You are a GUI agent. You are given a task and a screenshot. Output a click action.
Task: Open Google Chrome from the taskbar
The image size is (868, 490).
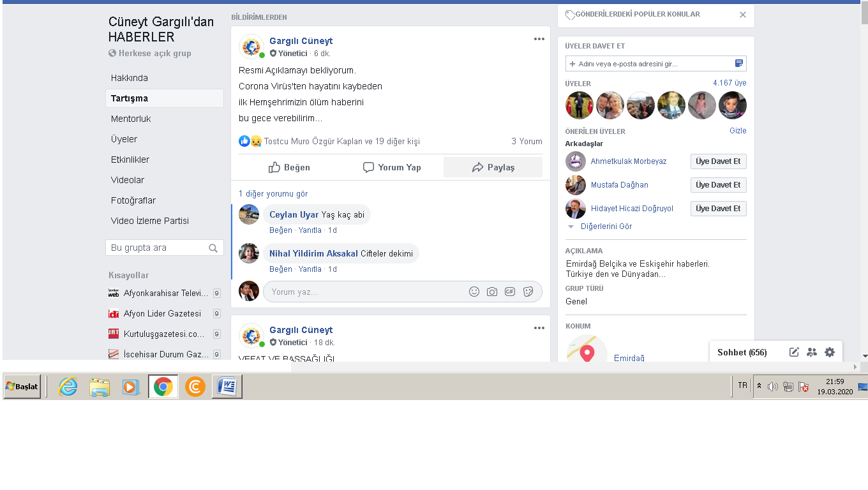pos(163,387)
